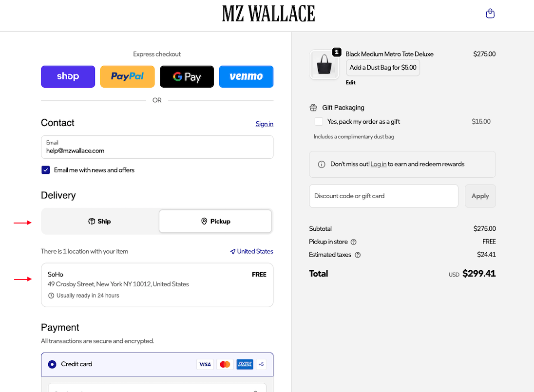The image size is (534, 392).
Task: Uncheck Email me with news and offers
Action: [x=46, y=170]
